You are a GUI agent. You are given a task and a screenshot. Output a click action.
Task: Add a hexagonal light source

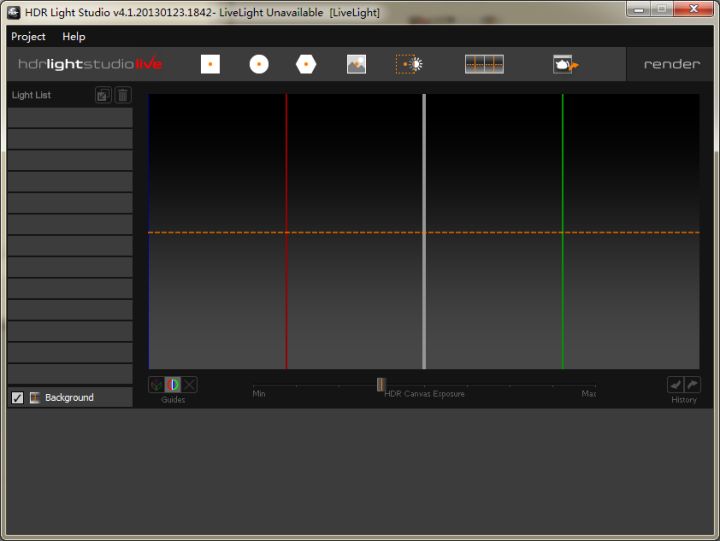306,64
